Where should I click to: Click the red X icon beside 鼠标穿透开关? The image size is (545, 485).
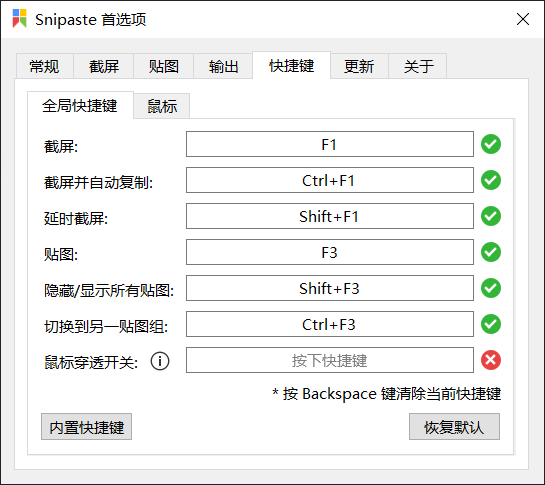491,360
